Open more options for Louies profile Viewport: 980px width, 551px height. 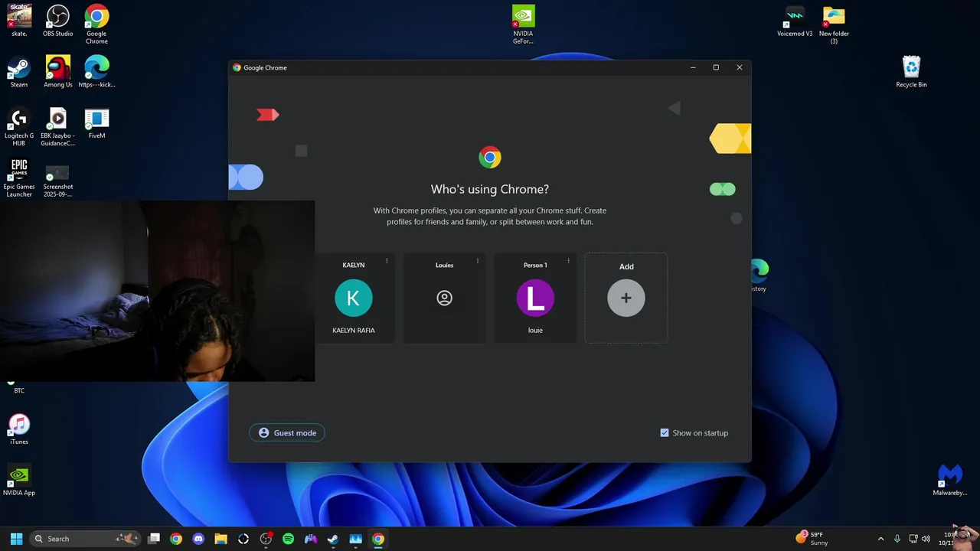[x=478, y=261]
